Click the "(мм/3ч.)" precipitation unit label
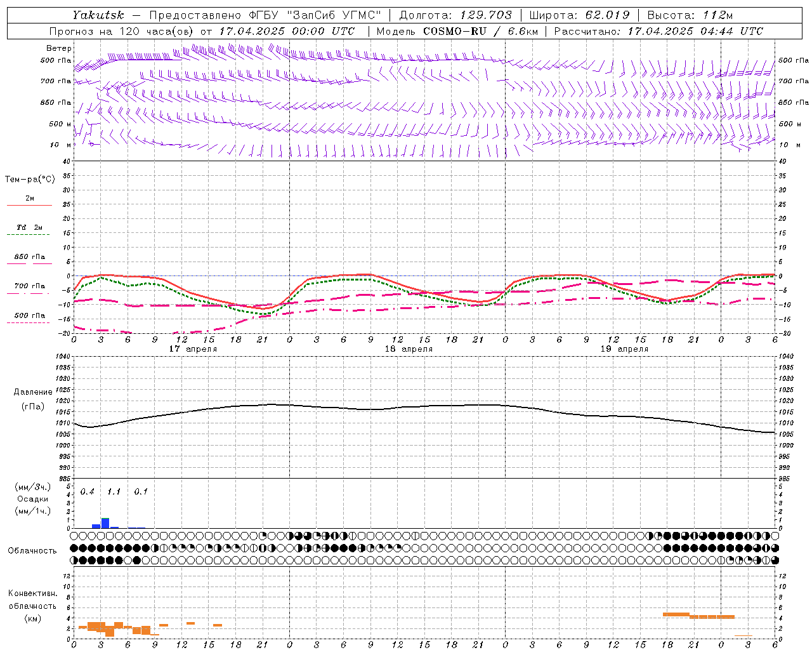This screenshot has height=650, width=812. pos(33,487)
